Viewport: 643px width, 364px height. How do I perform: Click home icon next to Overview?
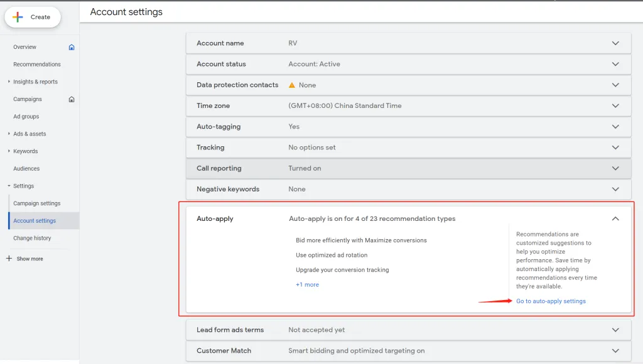tap(72, 47)
